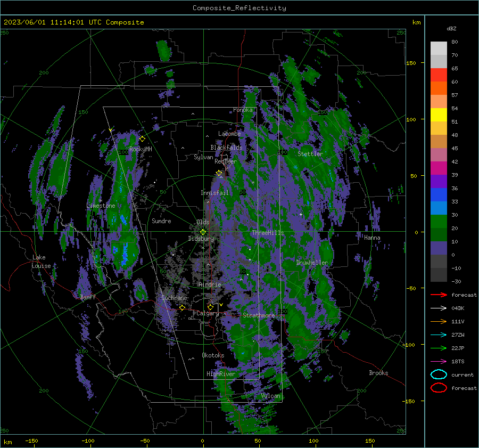The image size is (479, 448).
Task: Click the Airdrie city label
Action: click(x=210, y=284)
